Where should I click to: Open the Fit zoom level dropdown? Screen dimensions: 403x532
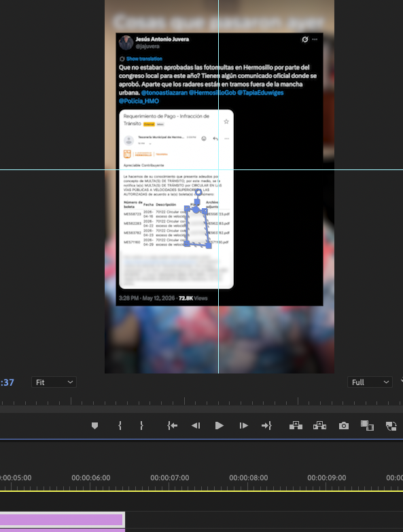(x=54, y=382)
